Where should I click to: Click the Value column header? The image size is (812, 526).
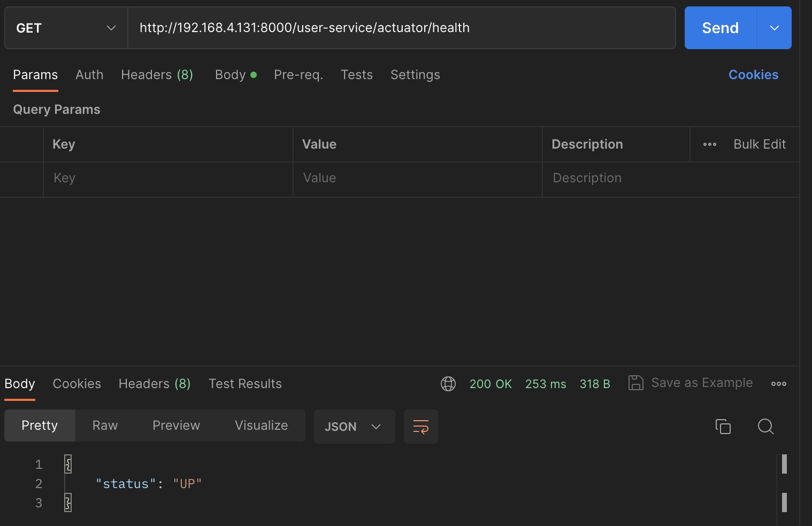pyautogui.click(x=319, y=144)
